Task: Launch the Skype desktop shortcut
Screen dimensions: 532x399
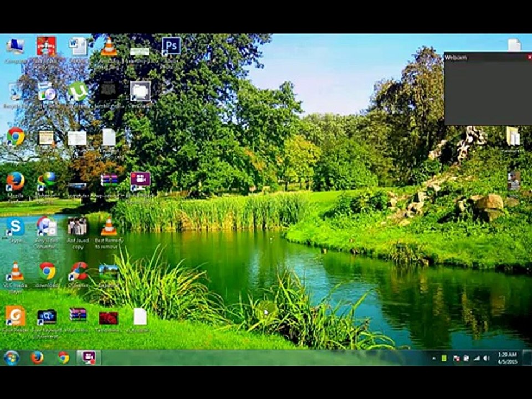Action: coord(16,227)
